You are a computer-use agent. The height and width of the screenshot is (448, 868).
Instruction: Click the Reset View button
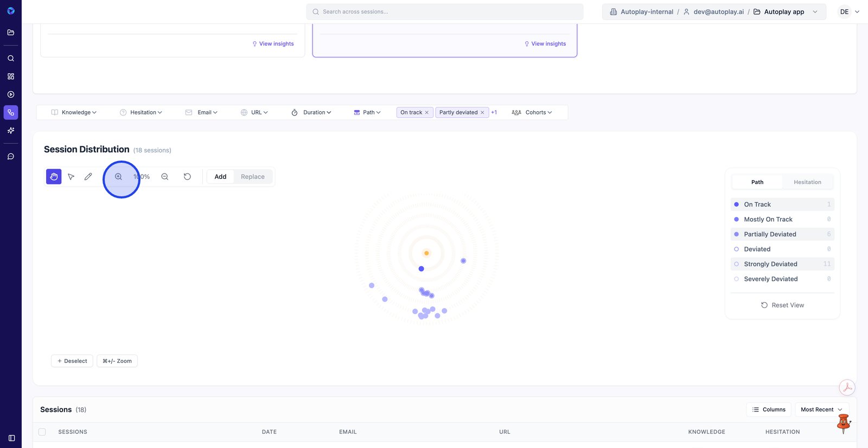782,305
